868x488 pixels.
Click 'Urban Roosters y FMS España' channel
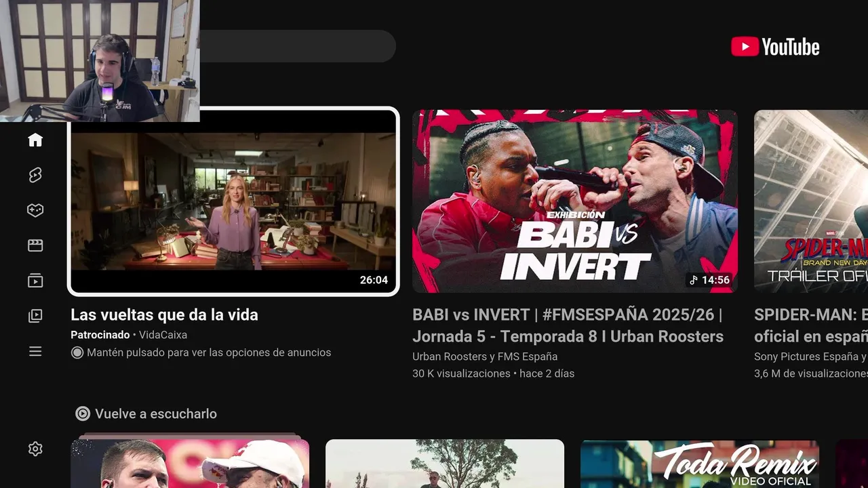click(485, 357)
